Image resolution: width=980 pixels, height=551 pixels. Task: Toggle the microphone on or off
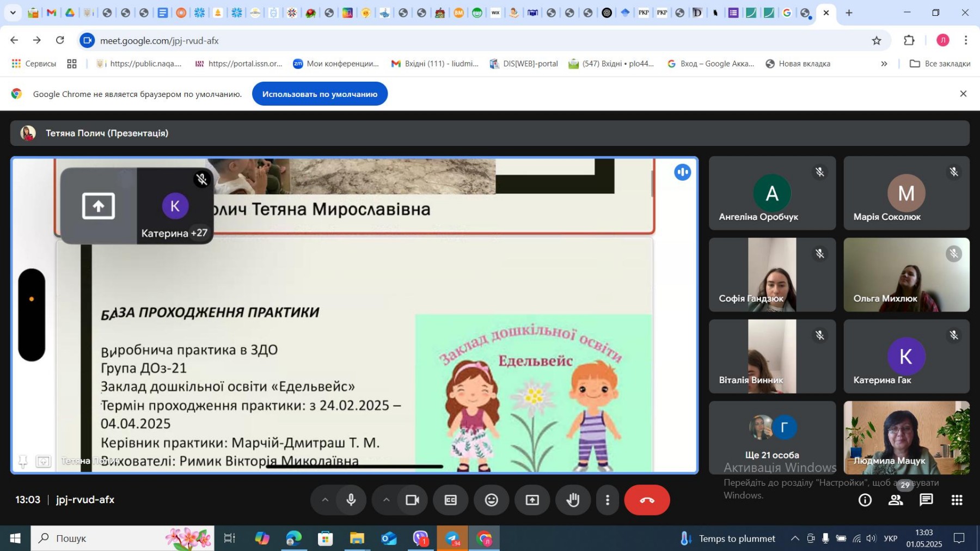(351, 500)
